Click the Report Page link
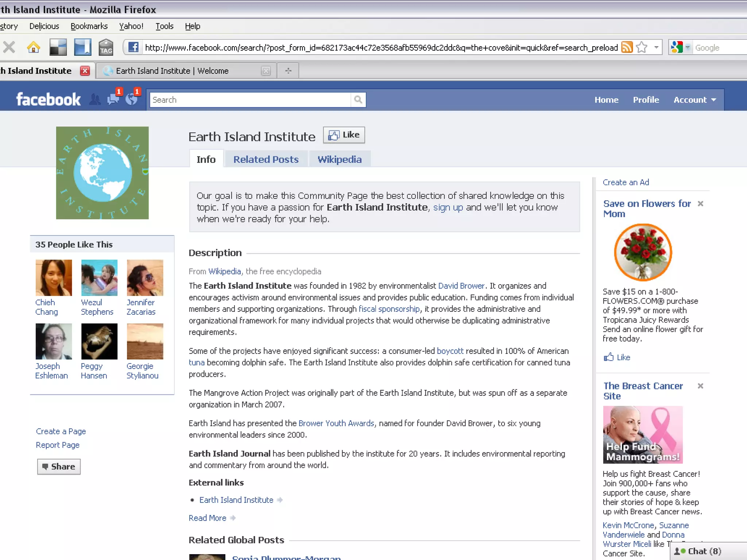747x560 pixels. 58,445
